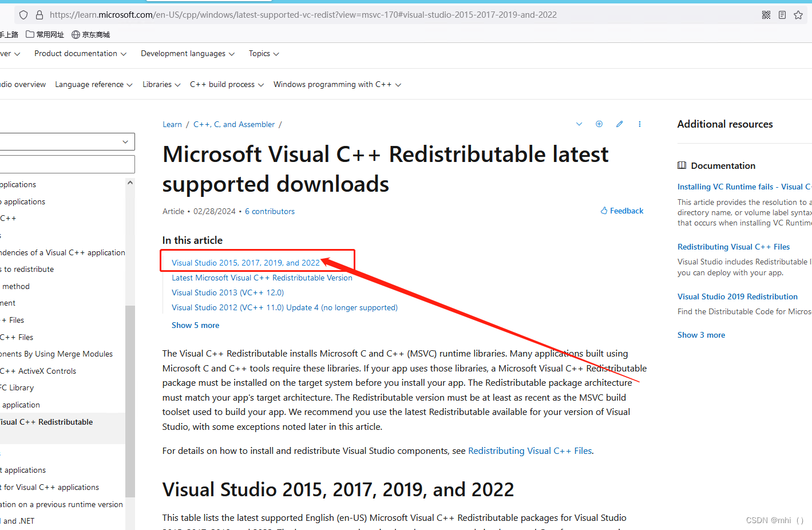Open the 6 contributors link
The image size is (812, 530).
coord(270,211)
